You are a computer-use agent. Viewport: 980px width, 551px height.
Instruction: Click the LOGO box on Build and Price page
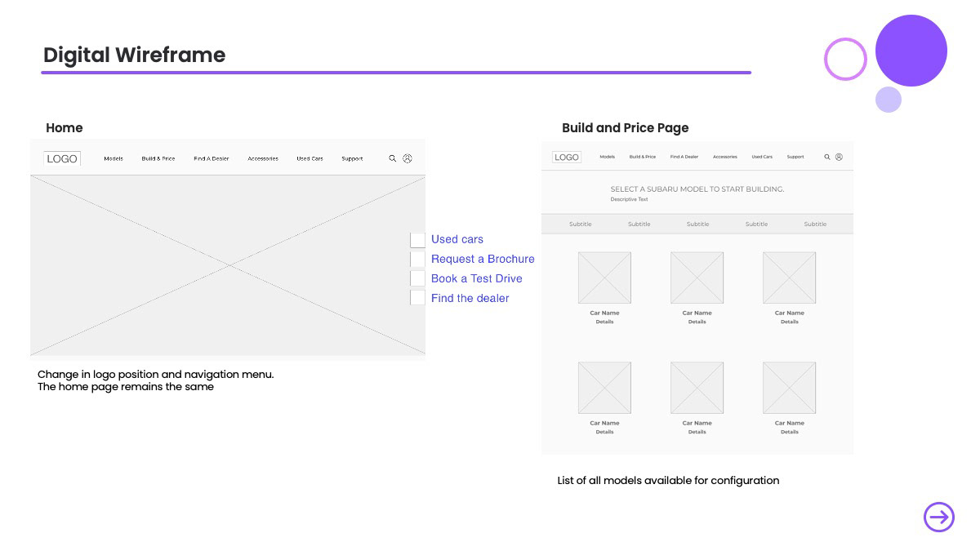(567, 157)
